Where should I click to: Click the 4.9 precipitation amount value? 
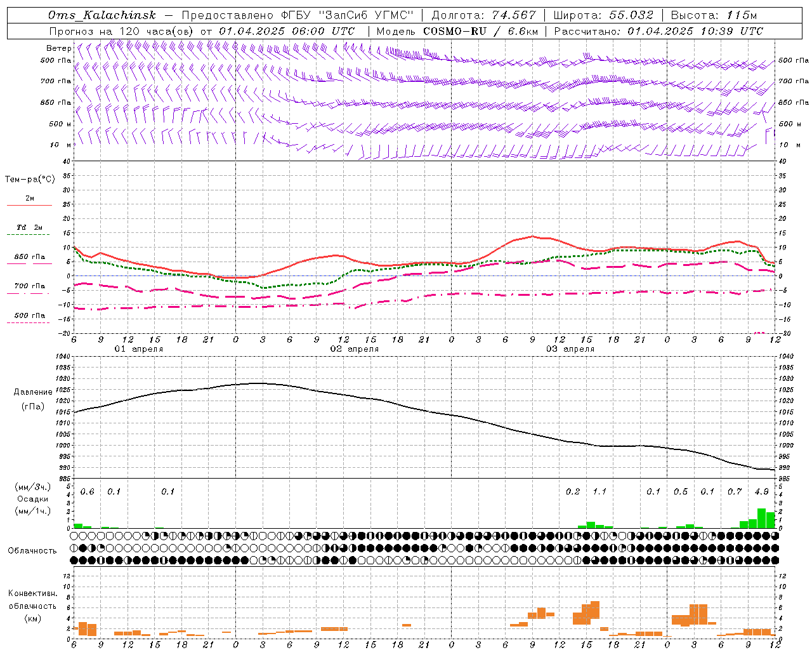point(761,491)
